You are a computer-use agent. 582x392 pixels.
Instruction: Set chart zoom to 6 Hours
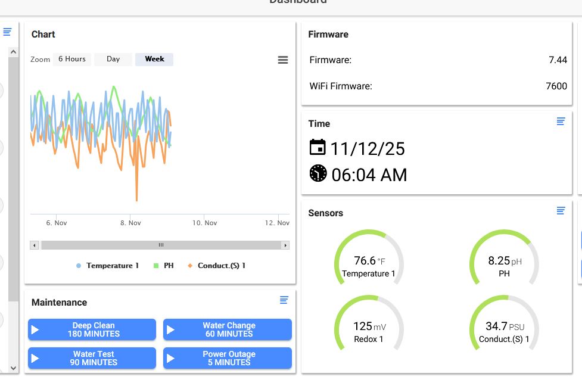coord(72,59)
